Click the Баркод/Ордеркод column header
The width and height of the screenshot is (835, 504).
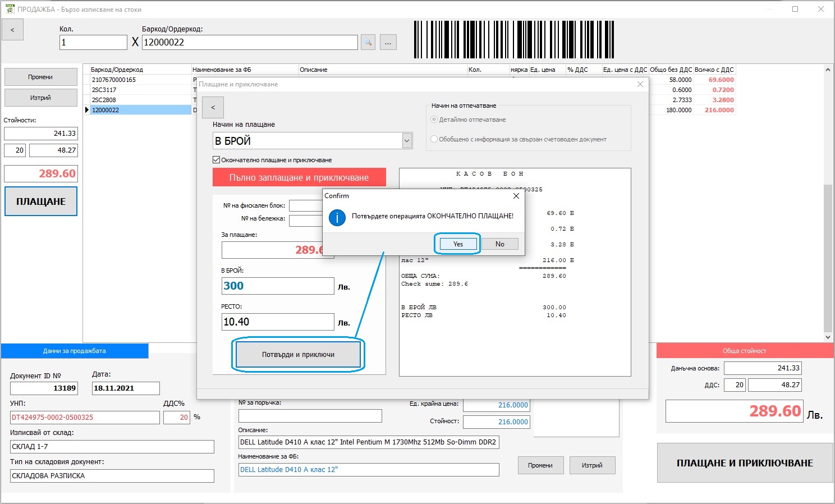140,70
